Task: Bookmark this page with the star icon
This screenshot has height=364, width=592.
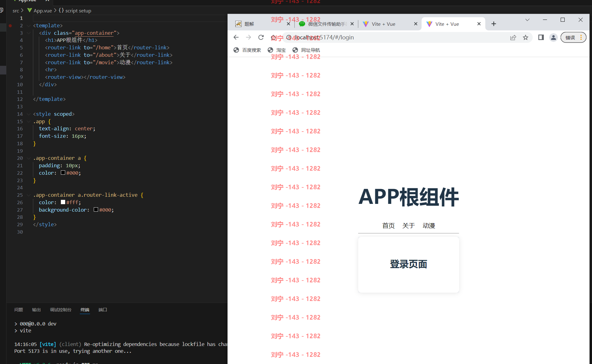Action: [525, 38]
